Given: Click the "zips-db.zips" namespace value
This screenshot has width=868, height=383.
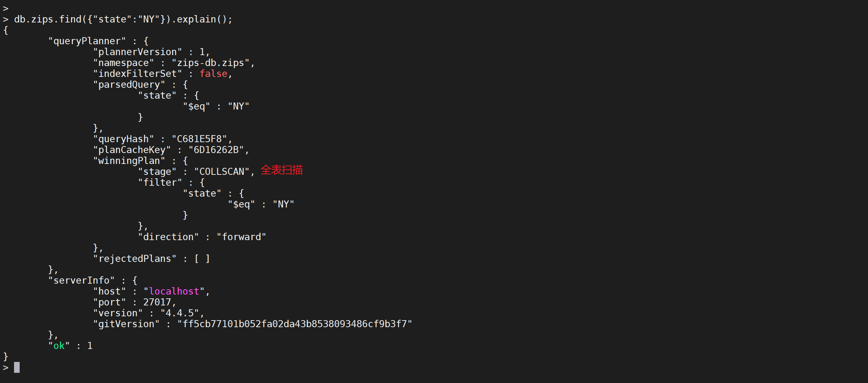Looking at the screenshot, I should point(211,63).
